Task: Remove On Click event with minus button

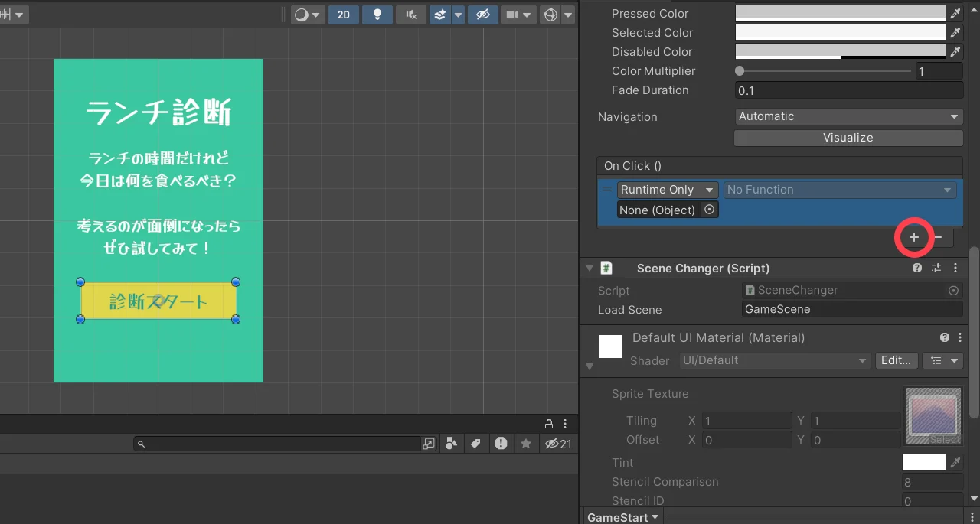Action: click(939, 237)
